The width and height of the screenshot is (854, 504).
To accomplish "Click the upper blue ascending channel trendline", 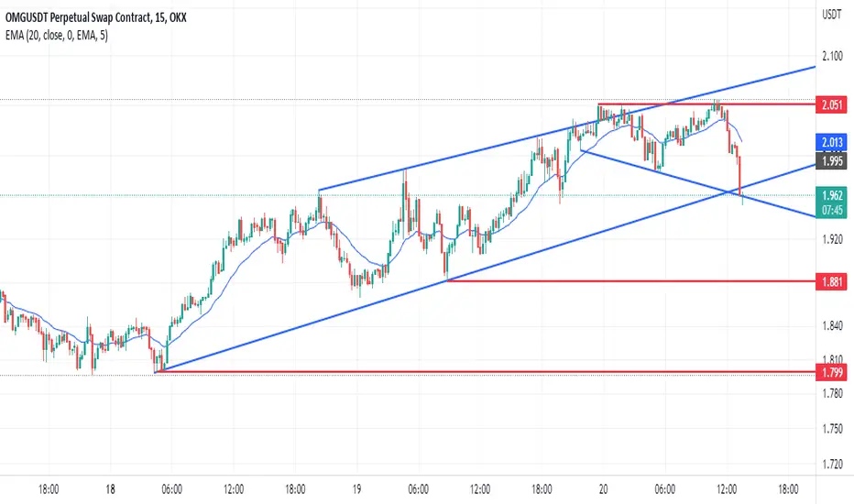I will (x=490, y=146).
